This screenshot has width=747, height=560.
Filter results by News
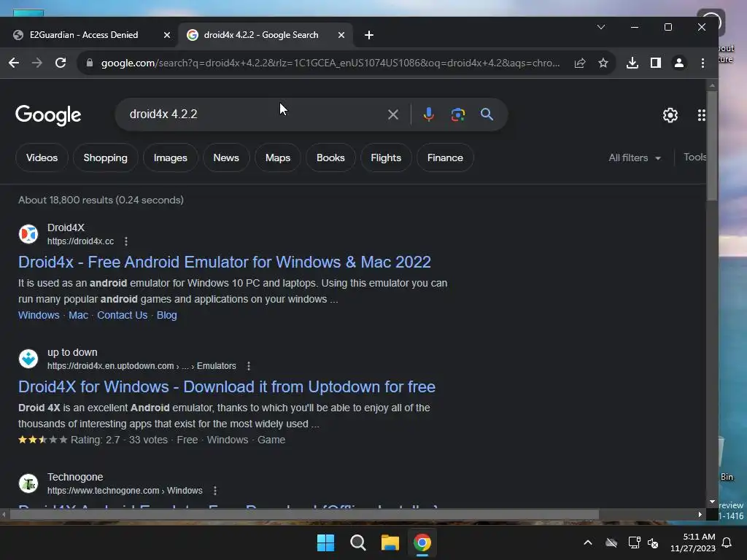click(226, 157)
